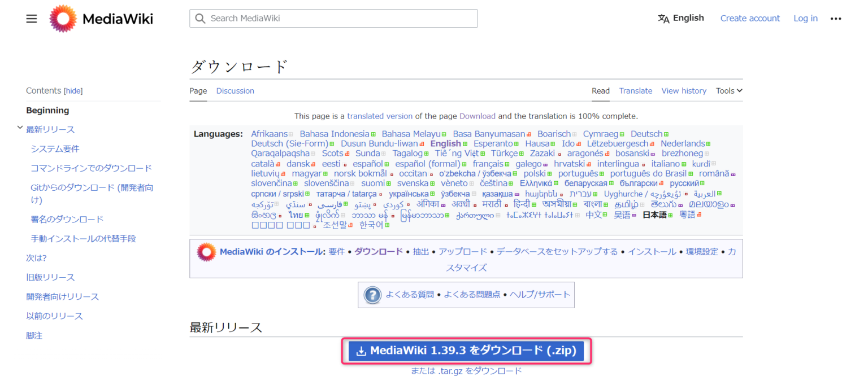Click the search magnifying glass icon
The image size is (868, 385).
[200, 18]
